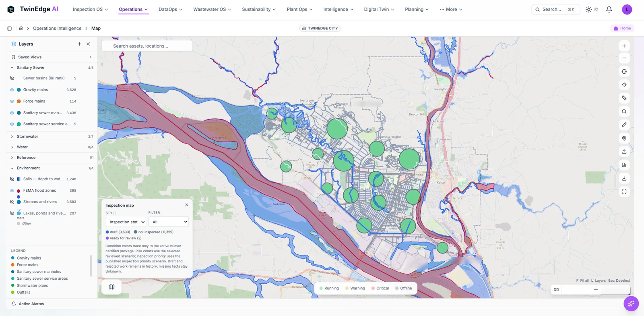Show the Soils depth to water layer
The width and height of the screenshot is (644, 316).
pos(12,179)
